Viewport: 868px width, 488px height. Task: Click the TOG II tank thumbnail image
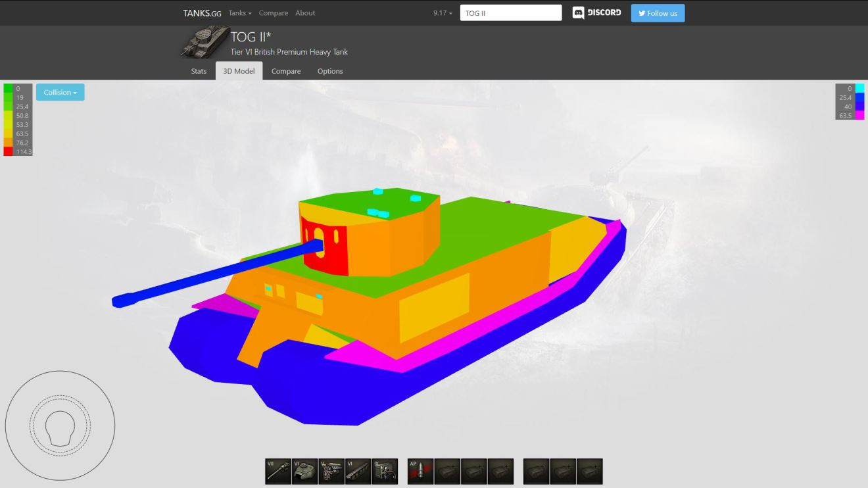205,43
